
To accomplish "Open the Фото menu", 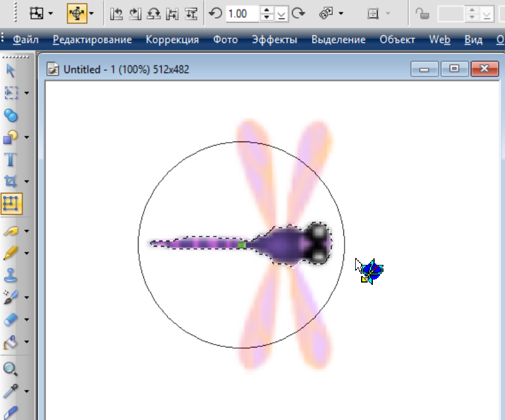I will pyautogui.click(x=225, y=40).
